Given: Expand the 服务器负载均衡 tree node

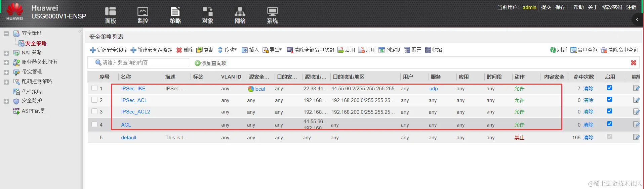Looking at the screenshot, I should 6,62.
